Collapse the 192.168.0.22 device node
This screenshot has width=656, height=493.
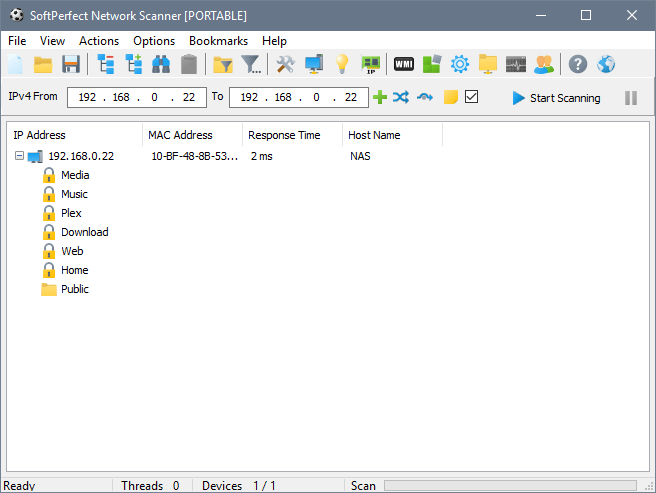click(x=19, y=156)
